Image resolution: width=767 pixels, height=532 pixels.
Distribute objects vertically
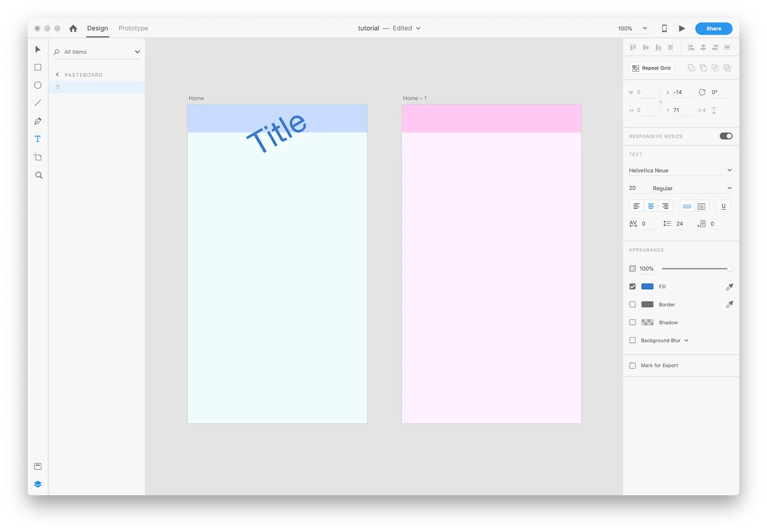click(x=727, y=47)
